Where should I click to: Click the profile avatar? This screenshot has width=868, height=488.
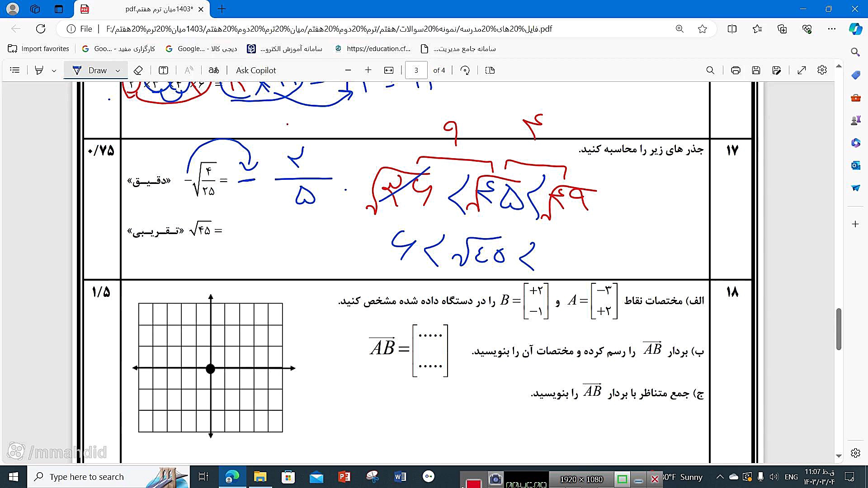(13, 9)
